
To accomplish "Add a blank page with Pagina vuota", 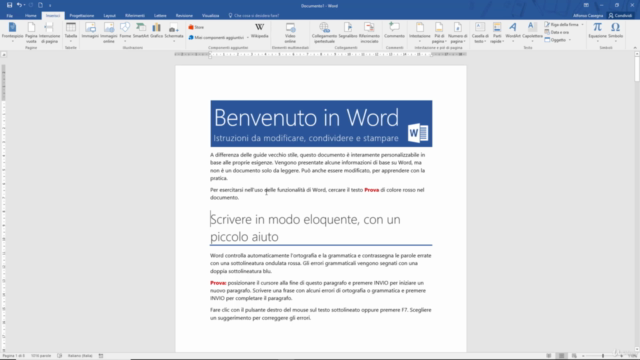I will point(31,32).
